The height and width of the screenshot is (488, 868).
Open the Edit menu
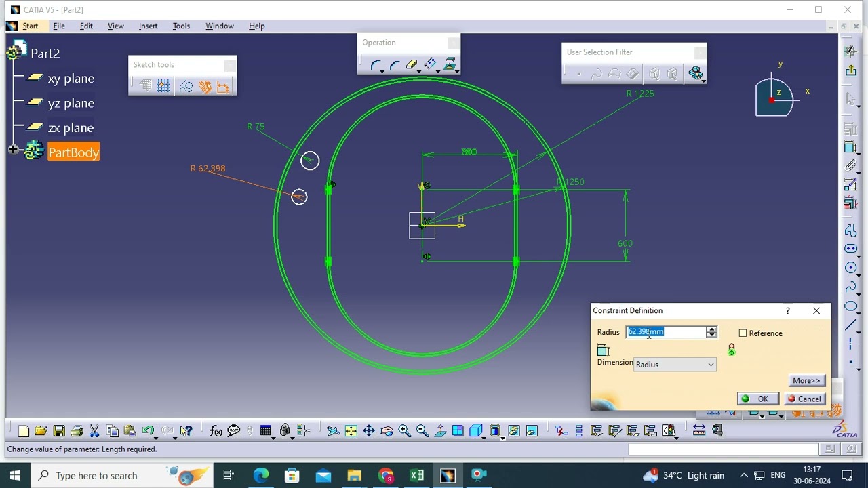pos(86,26)
